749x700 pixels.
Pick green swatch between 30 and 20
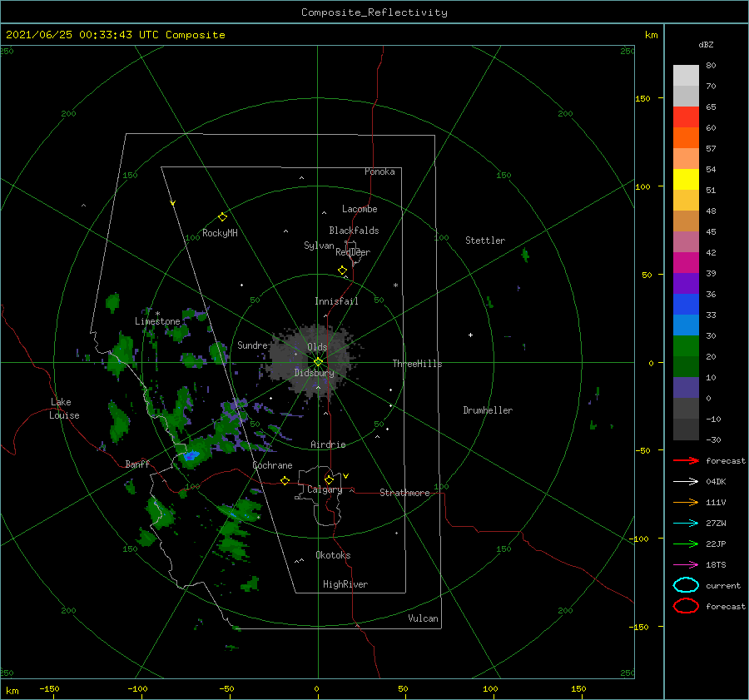click(686, 346)
